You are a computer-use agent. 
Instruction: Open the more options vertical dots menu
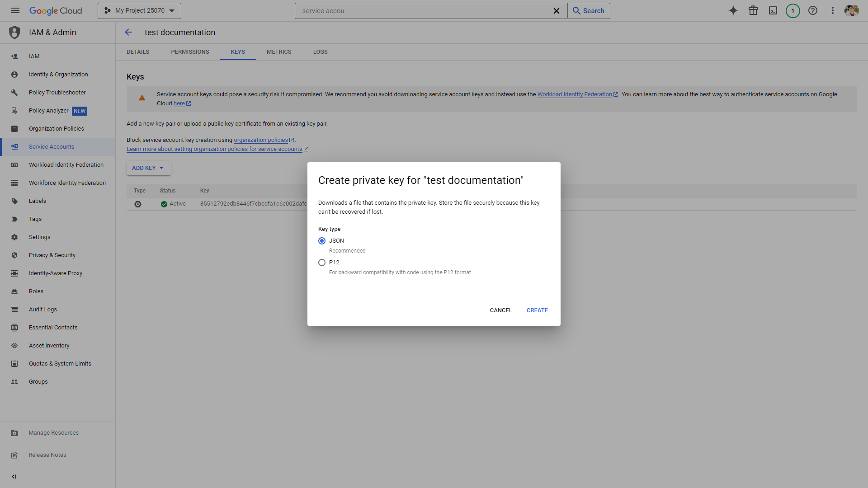tap(833, 11)
